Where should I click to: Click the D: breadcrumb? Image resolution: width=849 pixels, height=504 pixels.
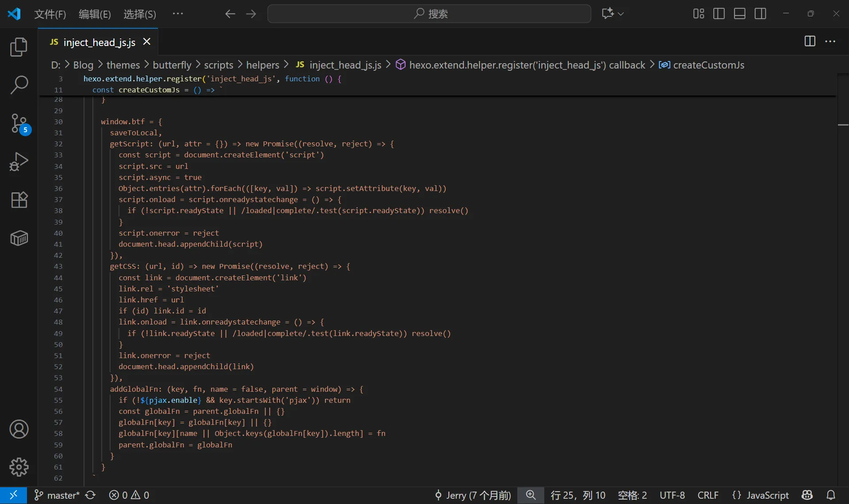(x=56, y=65)
